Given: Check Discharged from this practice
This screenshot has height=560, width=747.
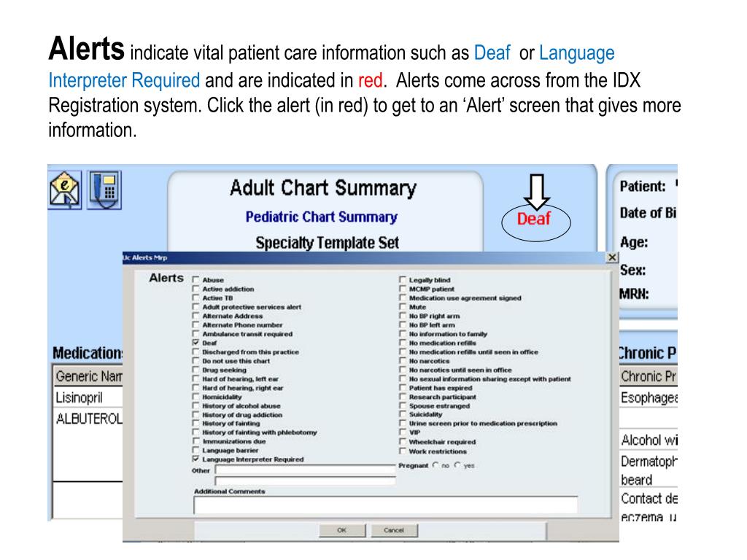Looking at the screenshot, I should coord(196,351).
